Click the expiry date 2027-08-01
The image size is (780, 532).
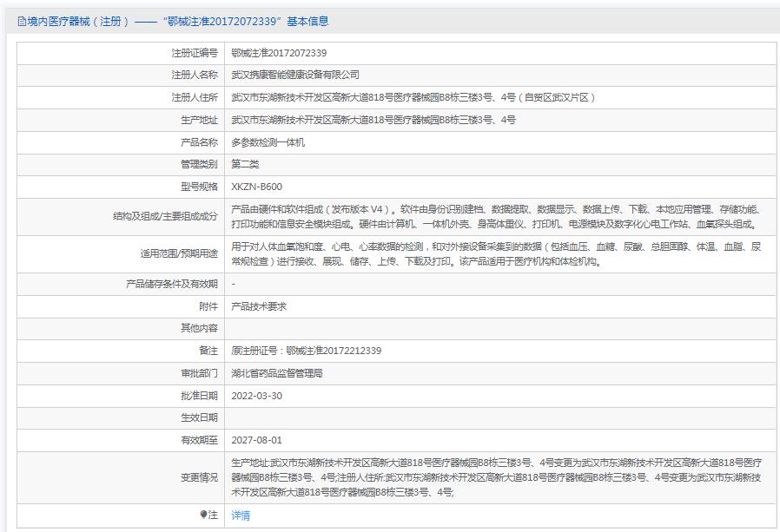pyautogui.click(x=256, y=440)
